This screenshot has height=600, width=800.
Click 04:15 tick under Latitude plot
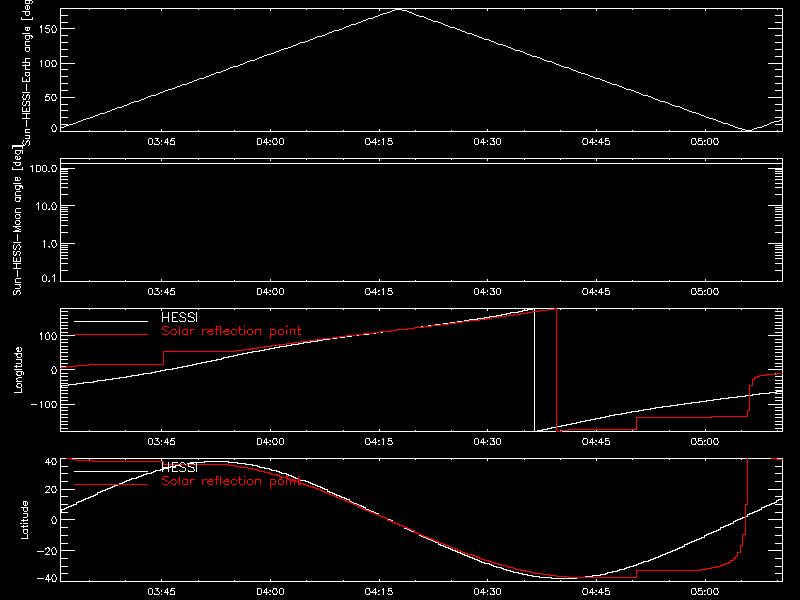[x=379, y=592]
